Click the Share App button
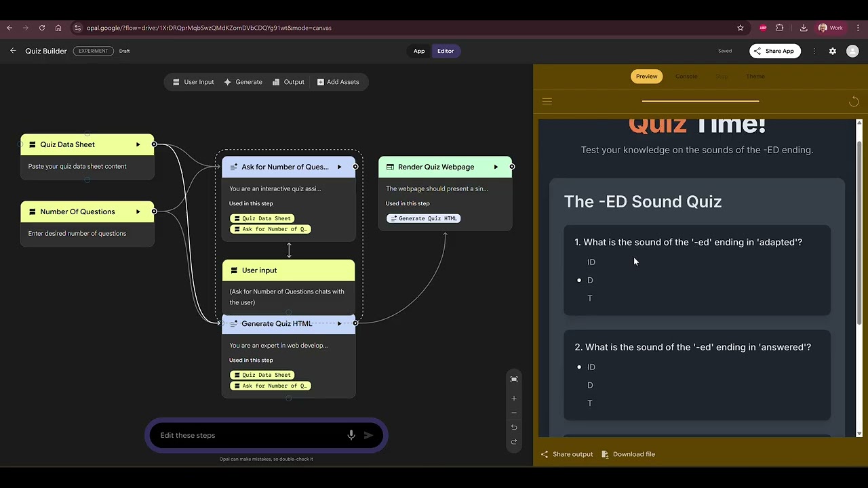This screenshot has width=868, height=488. click(x=775, y=51)
